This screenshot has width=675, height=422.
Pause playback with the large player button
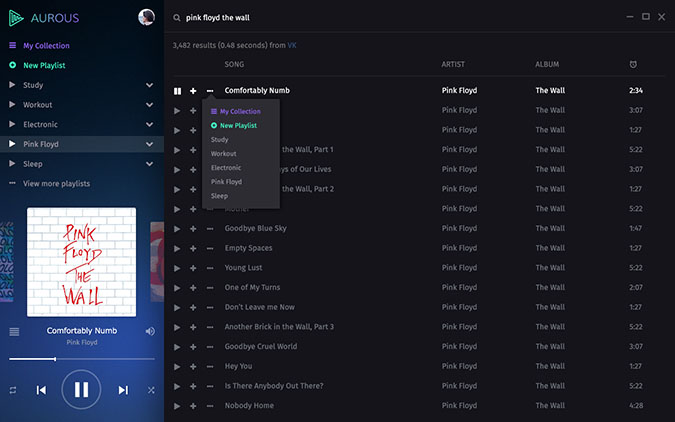[x=81, y=389]
